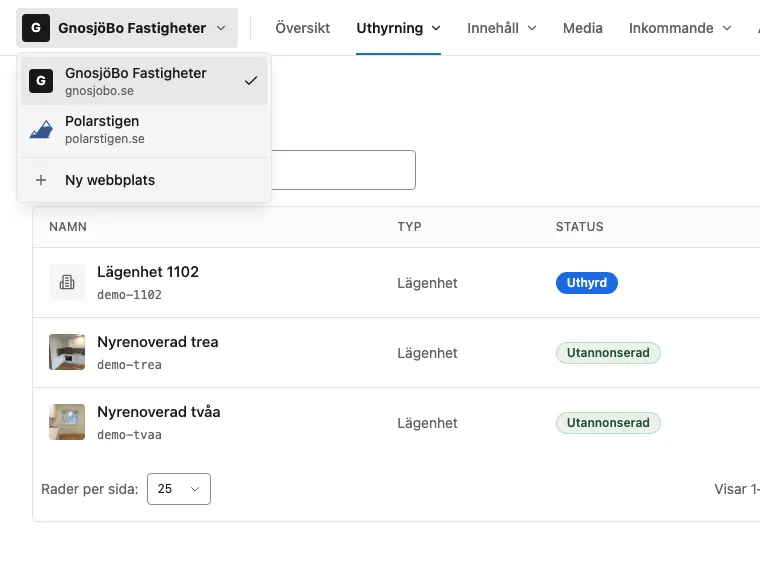Open the Nyrenoverad tvåa thumbnail

point(67,422)
